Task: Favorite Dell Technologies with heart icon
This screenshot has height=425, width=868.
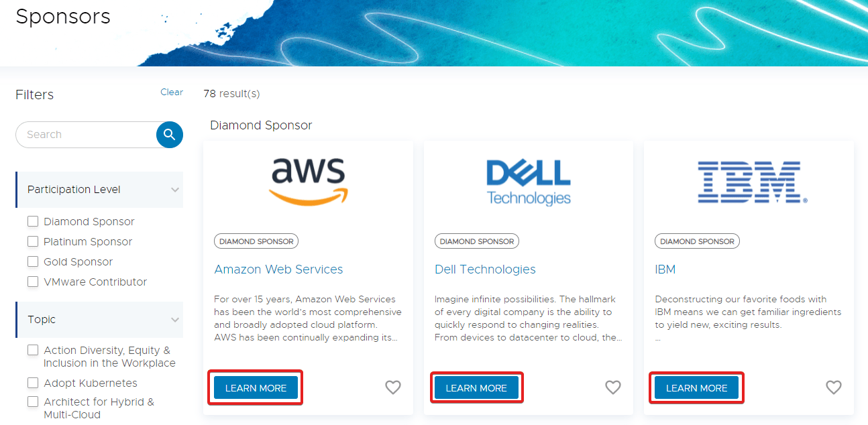Action: point(612,387)
